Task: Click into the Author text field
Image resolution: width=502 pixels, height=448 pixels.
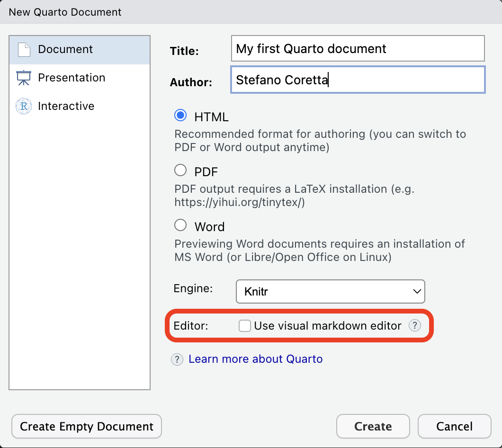Action: pos(358,80)
